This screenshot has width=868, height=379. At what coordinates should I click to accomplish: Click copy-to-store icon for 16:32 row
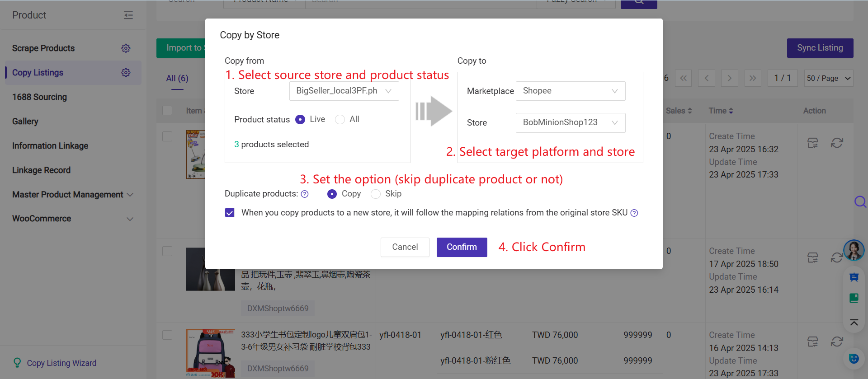pyautogui.click(x=813, y=143)
